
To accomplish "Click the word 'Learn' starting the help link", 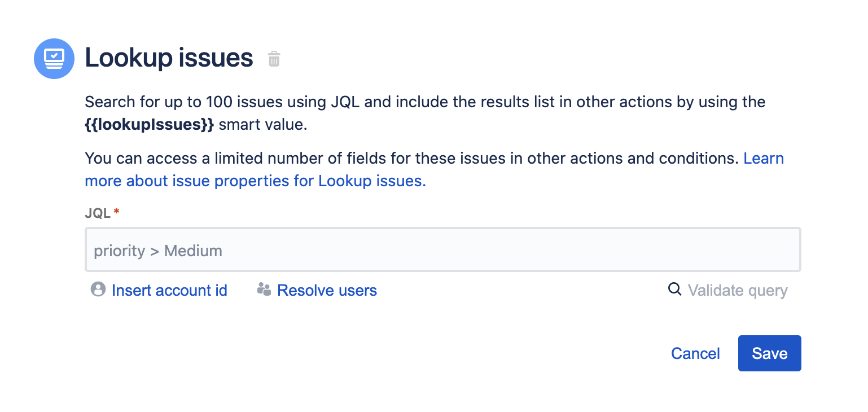I will click(x=764, y=159).
